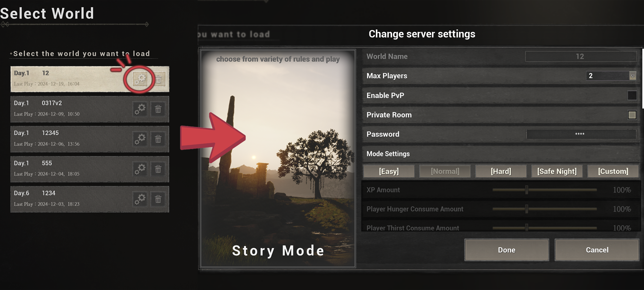644x290 pixels.
Task: Toggle the Private Room checkbox
Action: 632,115
